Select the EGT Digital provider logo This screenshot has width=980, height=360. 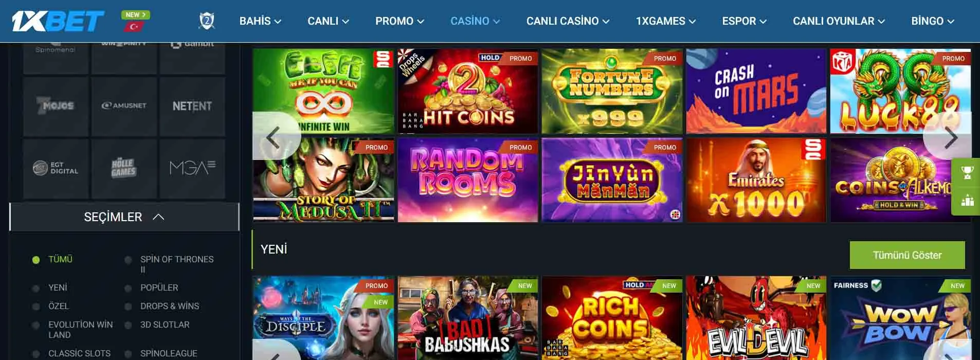(x=56, y=168)
